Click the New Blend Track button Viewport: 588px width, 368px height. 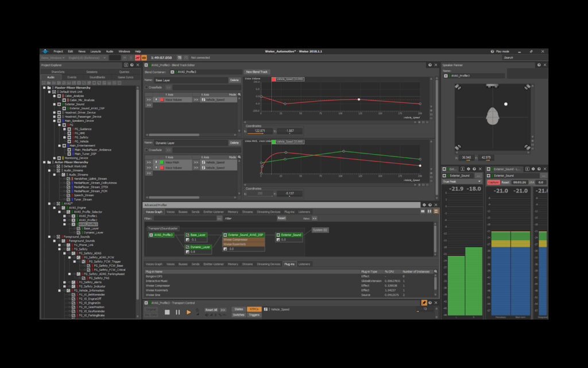click(257, 72)
